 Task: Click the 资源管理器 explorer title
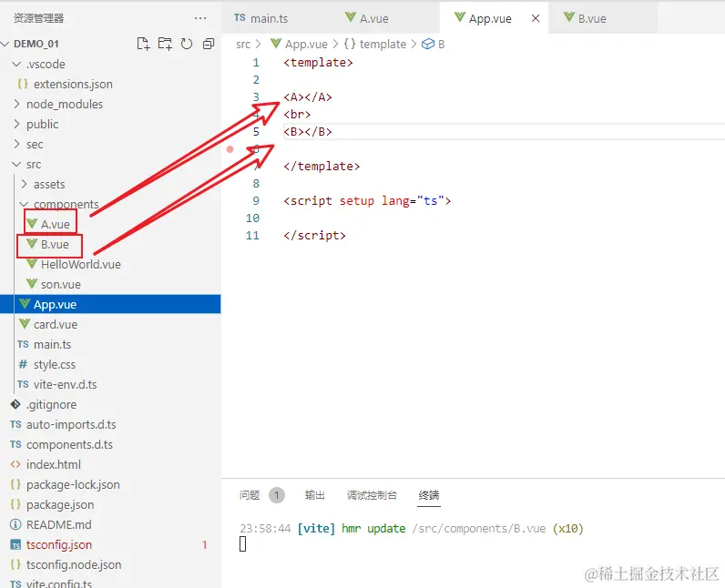point(38,18)
